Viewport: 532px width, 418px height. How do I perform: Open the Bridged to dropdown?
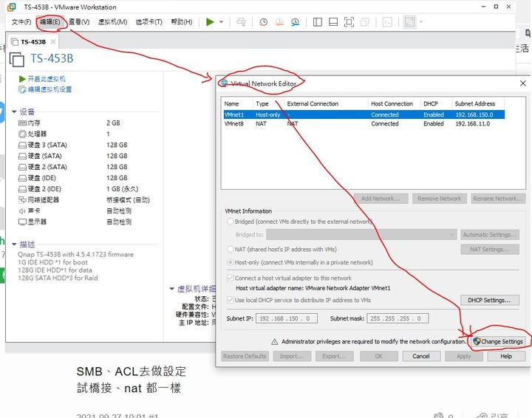[361, 235]
